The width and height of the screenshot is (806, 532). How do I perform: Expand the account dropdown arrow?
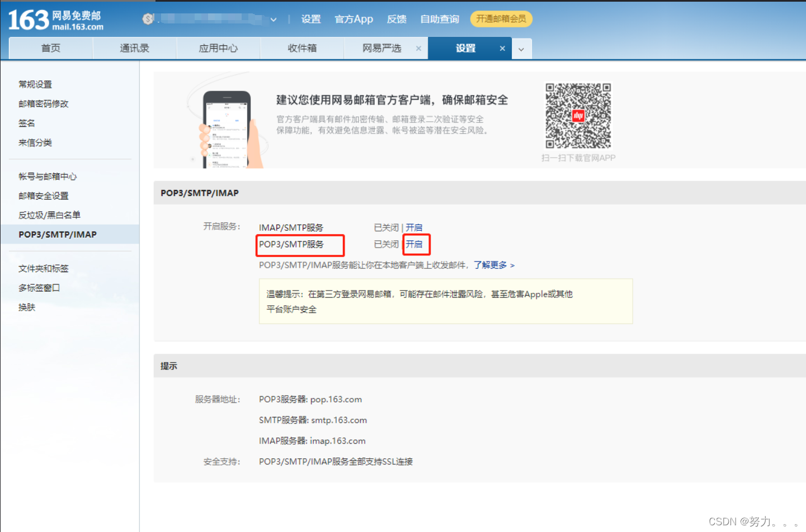[274, 20]
